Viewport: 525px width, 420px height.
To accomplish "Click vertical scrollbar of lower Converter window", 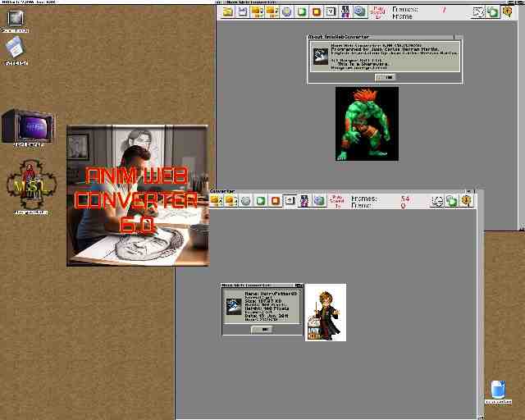I will point(481,304).
